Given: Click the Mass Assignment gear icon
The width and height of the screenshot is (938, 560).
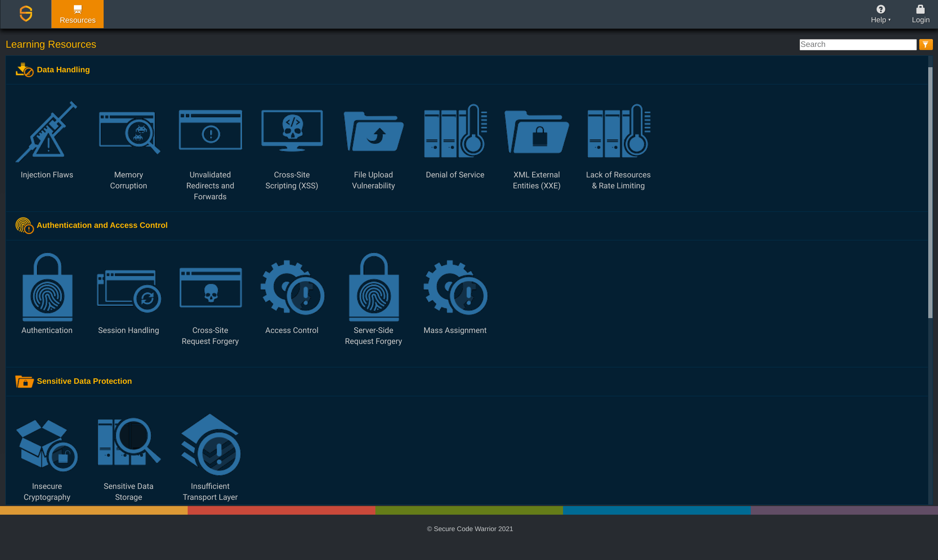Looking at the screenshot, I should click(455, 287).
